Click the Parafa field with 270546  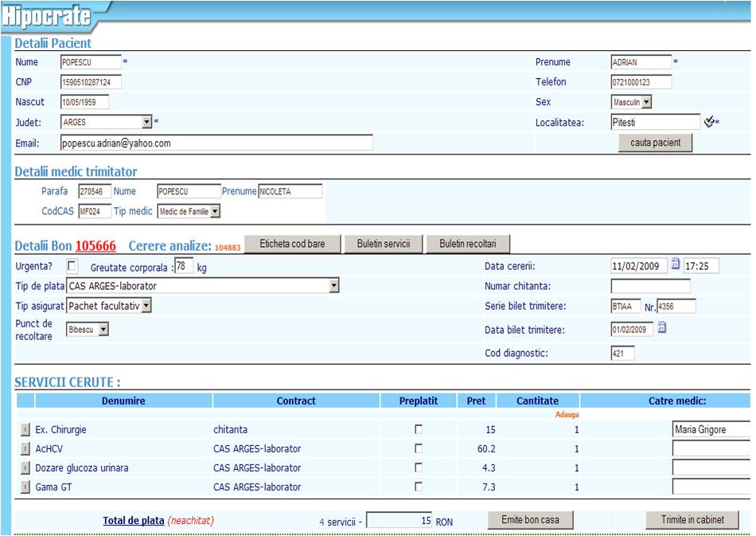(95, 191)
